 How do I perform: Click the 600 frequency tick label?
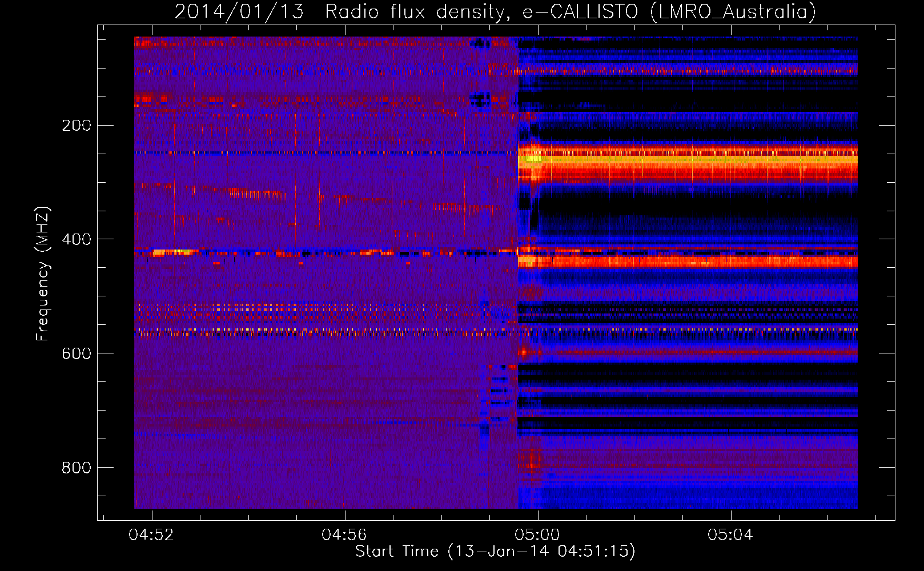point(77,353)
